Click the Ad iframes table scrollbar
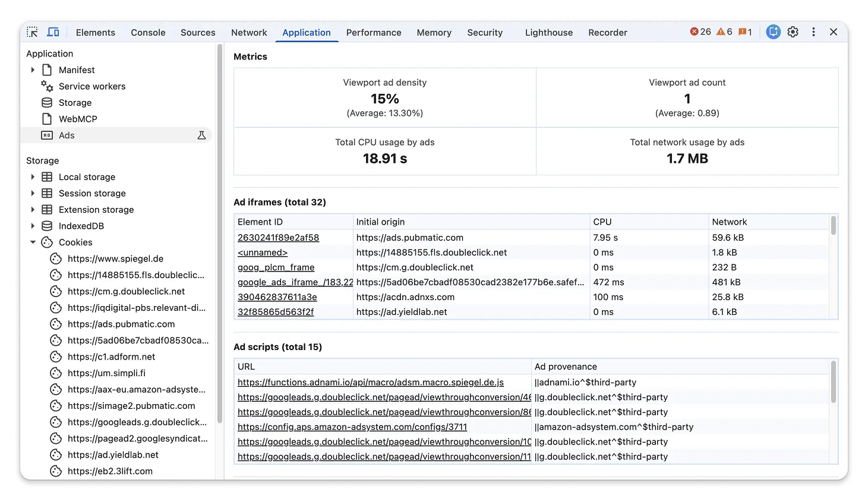This screenshot has width=868, height=501. [x=834, y=226]
